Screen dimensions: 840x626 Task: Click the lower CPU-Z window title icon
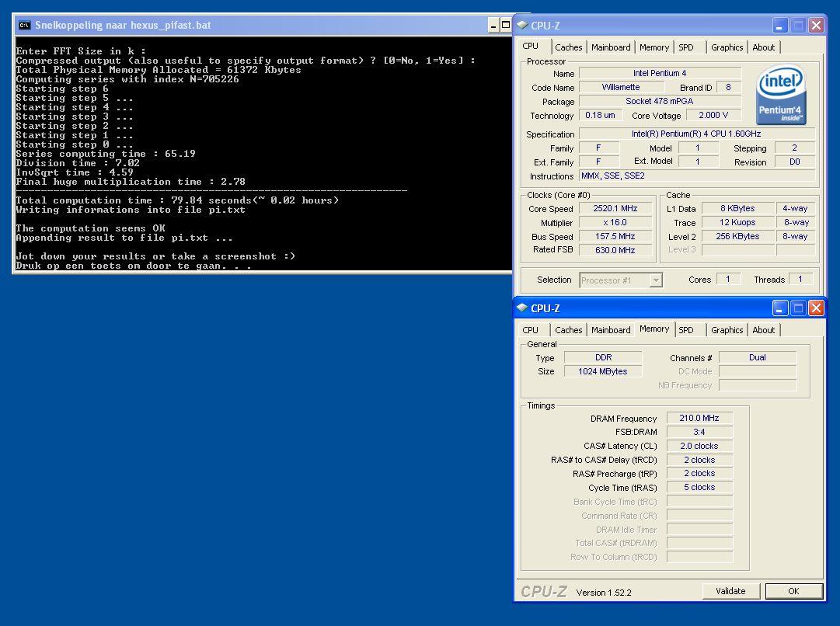(521, 308)
